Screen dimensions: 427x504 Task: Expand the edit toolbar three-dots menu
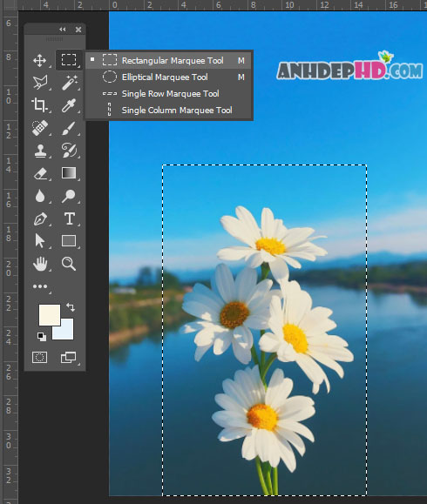pos(40,286)
